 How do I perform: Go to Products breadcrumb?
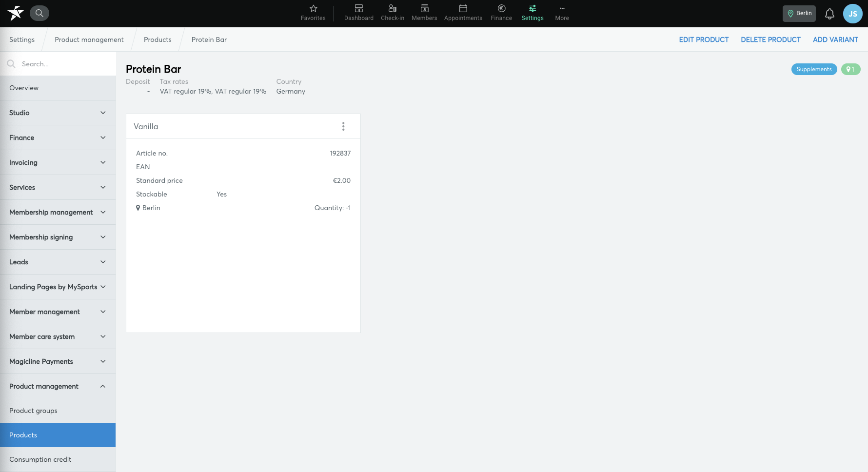(x=158, y=39)
